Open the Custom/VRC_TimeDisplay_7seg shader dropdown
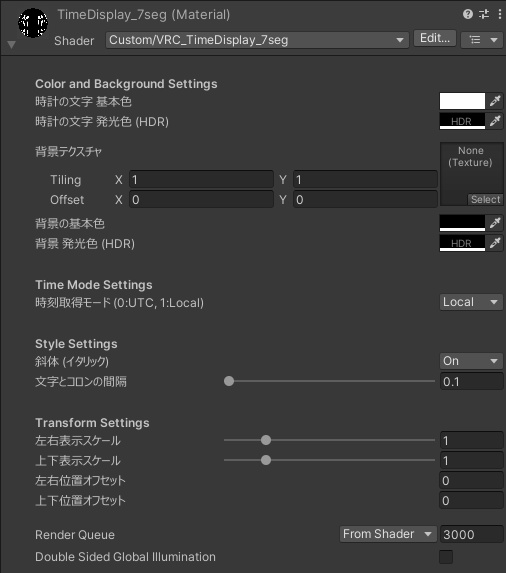The width and height of the screenshot is (506, 573). coord(257,40)
